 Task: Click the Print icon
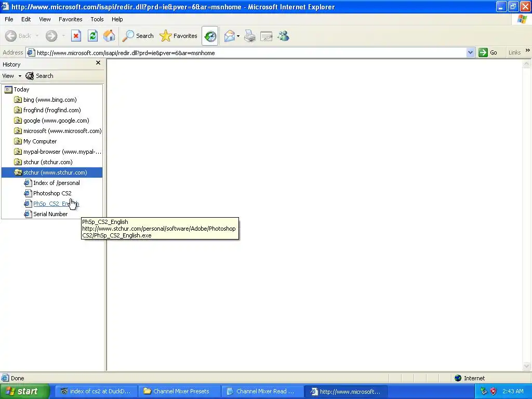pos(250,36)
